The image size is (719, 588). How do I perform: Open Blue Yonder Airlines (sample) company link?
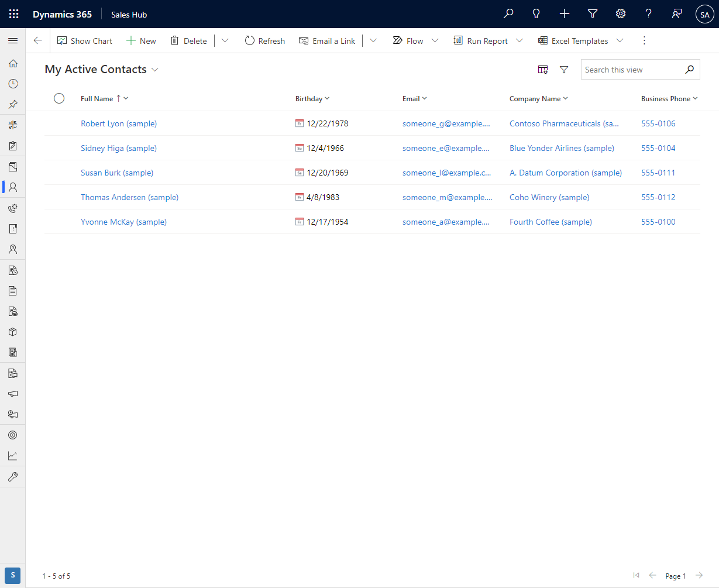[562, 148]
